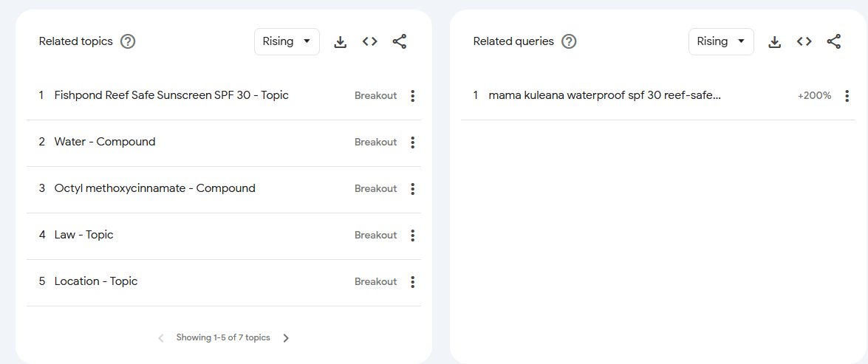Open mama kuleana waterproof spf 30 query

(x=604, y=95)
